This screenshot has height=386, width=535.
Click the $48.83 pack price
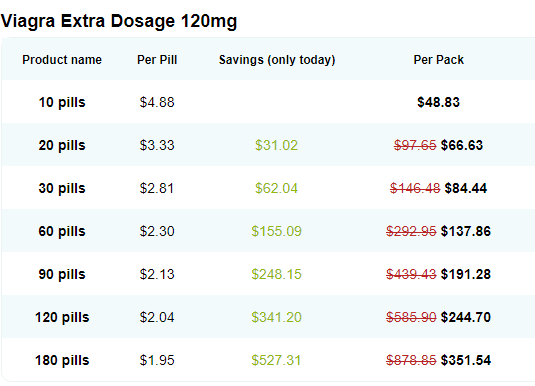(x=438, y=102)
